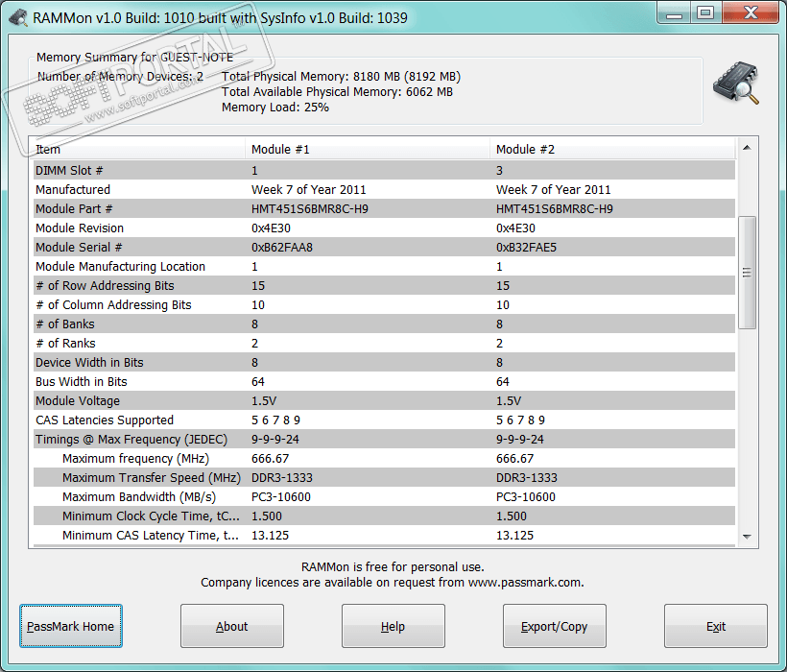
Task: Click Module #2 13.125 latency value
Action: coord(515,536)
